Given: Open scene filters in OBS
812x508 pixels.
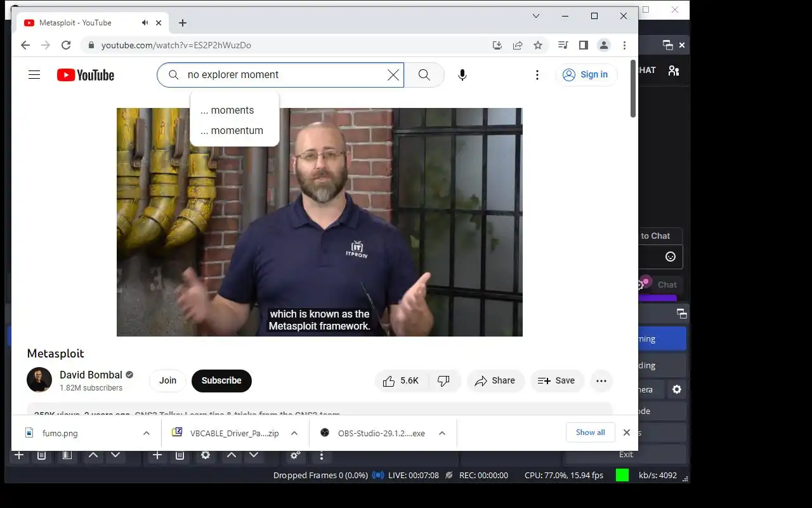Looking at the screenshot, I should pyautogui.click(x=67, y=455).
